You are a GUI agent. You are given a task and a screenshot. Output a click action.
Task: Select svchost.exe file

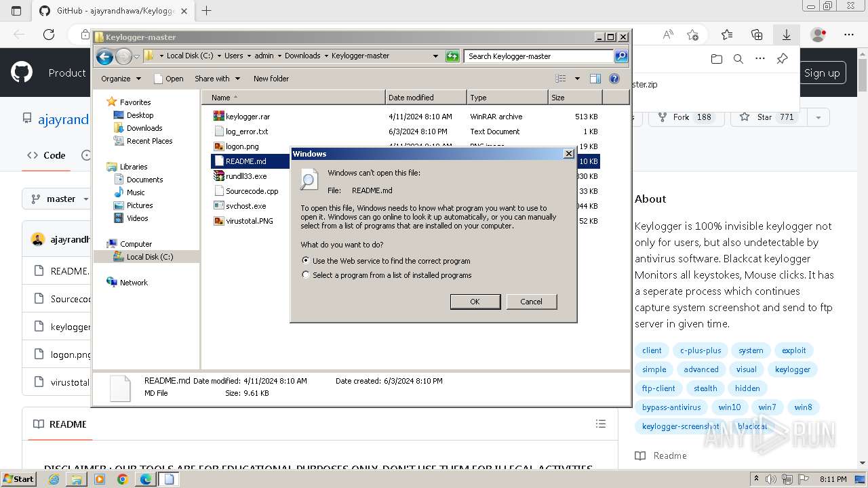click(245, 206)
